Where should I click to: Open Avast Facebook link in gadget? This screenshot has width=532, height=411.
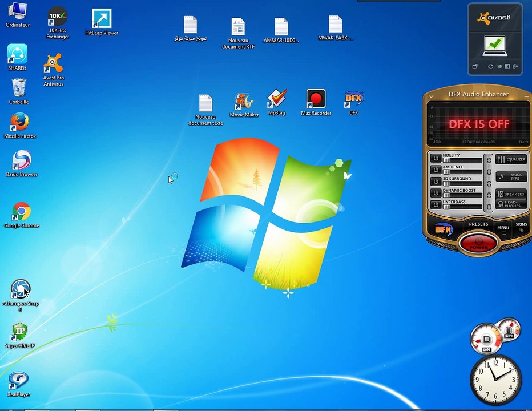[507, 67]
